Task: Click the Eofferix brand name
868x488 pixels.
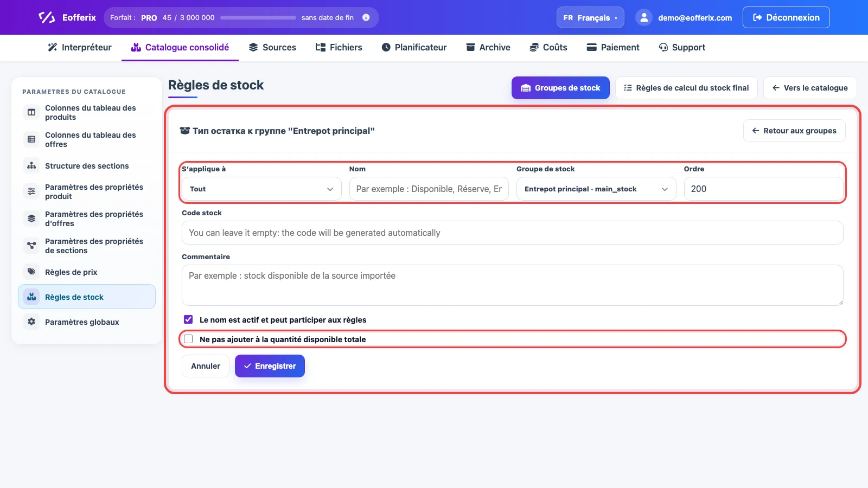Action: [x=79, y=17]
